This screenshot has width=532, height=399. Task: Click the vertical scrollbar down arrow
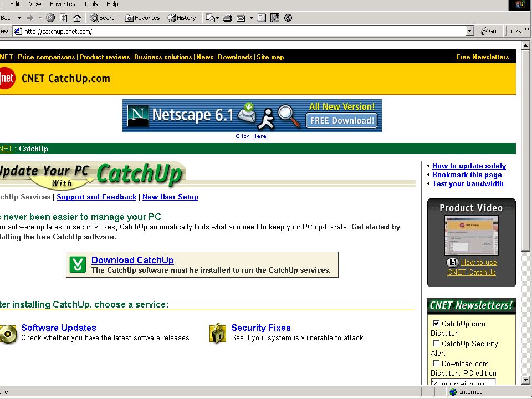coord(526,380)
